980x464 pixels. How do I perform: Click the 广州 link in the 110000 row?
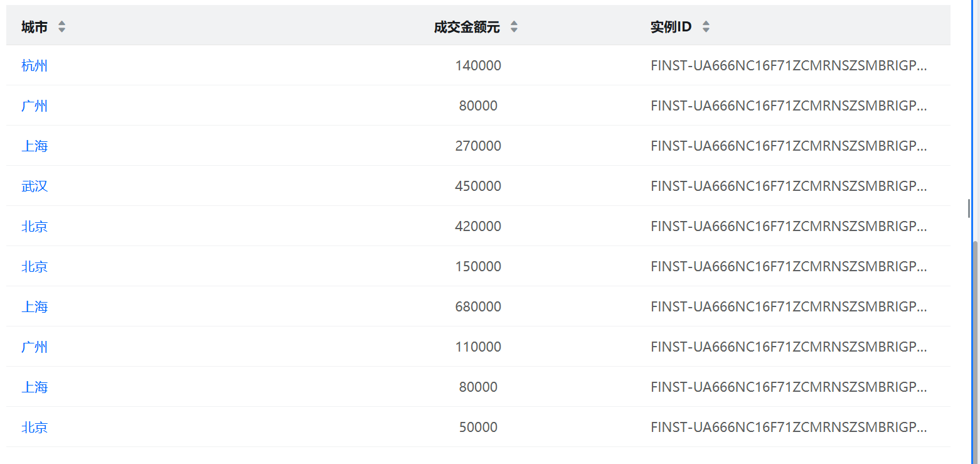pyautogui.click(x=35, y=347)
